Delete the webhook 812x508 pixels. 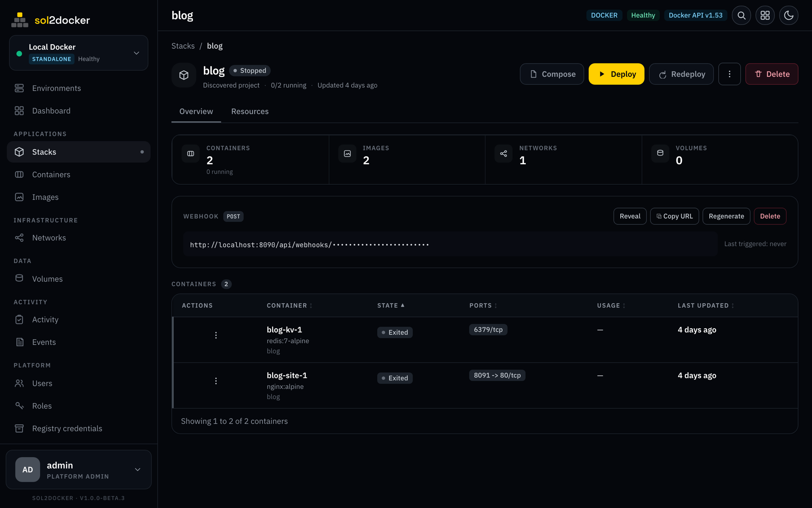[x=770, y=216]
